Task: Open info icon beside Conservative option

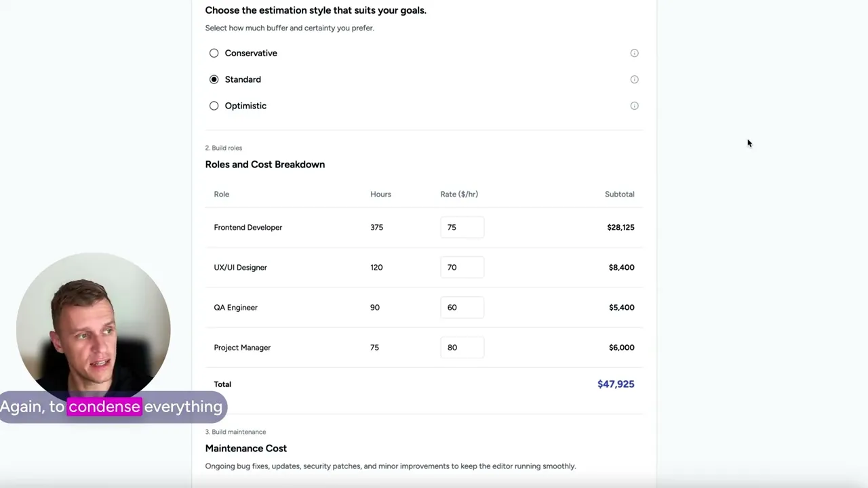Action: pos(634,53)
